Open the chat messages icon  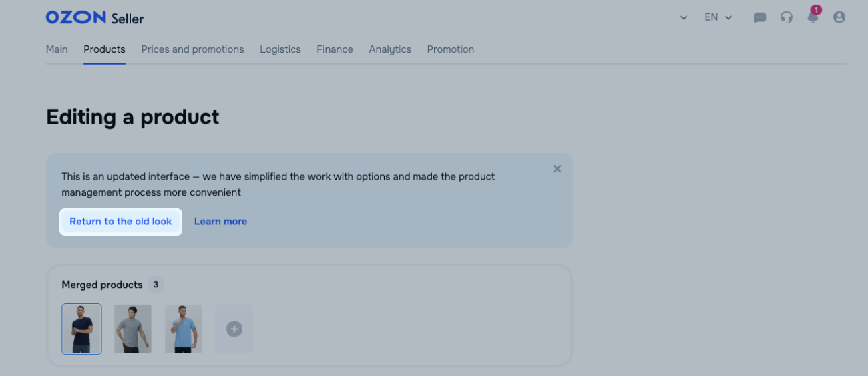[x=760, y=17]
